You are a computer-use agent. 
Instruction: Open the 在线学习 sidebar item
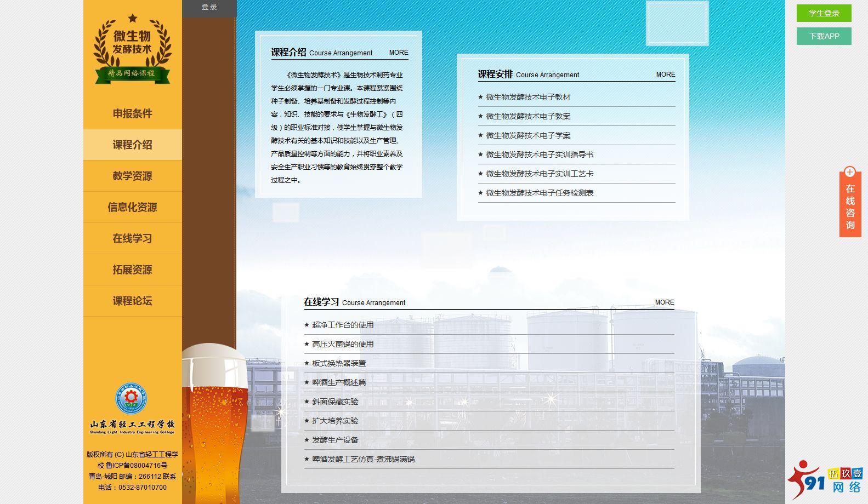pos(133,238)
